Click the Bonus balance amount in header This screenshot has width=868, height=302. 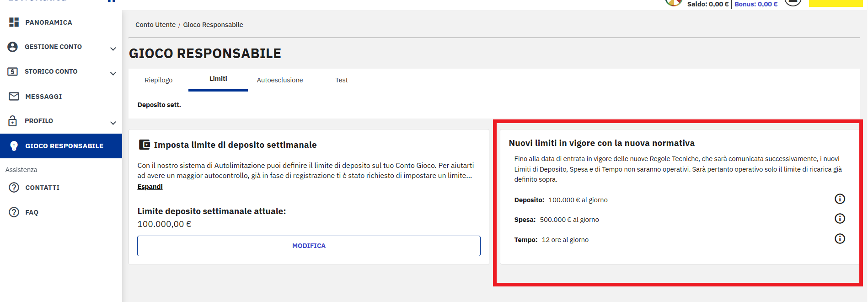point(755,4)
